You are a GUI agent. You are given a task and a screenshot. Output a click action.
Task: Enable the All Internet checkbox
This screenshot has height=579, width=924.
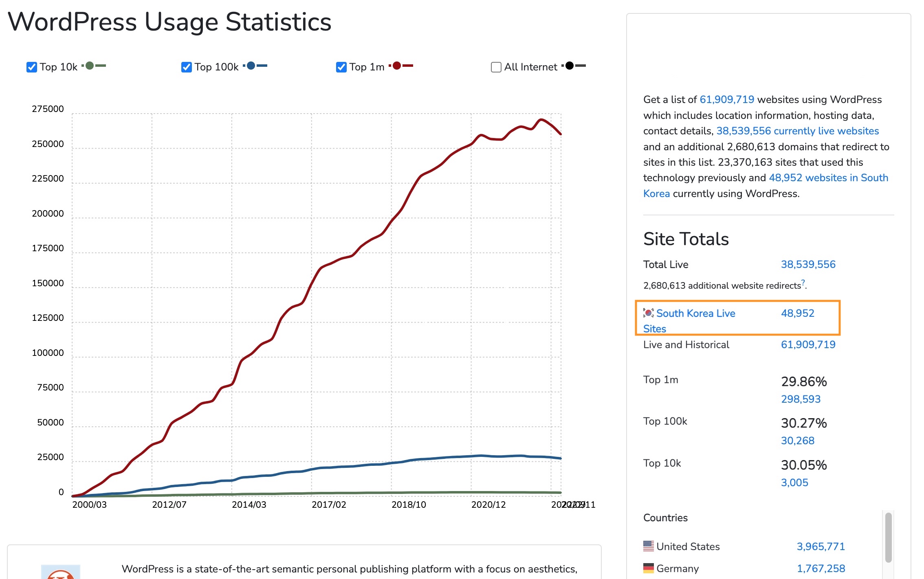[496, 67]
